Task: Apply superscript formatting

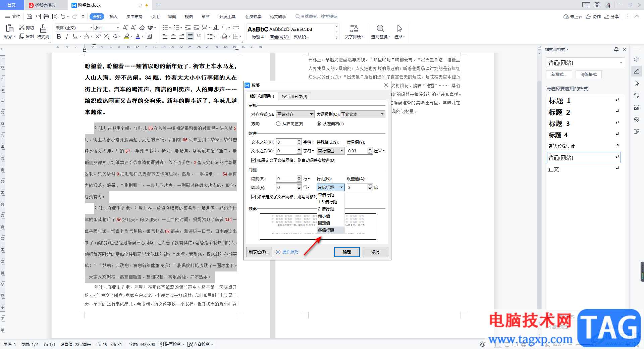Action: point(98,36)
